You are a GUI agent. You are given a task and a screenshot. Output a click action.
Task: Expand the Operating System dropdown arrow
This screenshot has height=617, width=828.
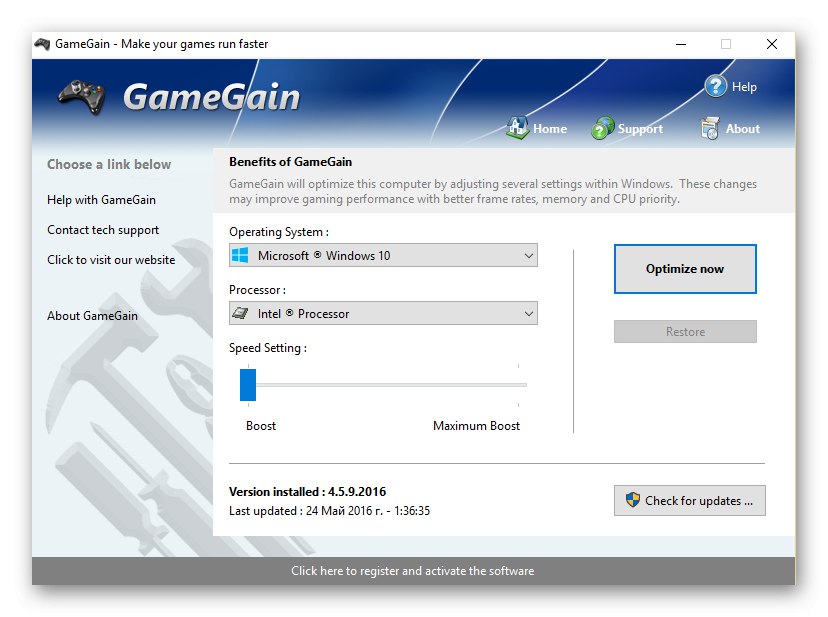pyautogui.click(x=528, y=256)
